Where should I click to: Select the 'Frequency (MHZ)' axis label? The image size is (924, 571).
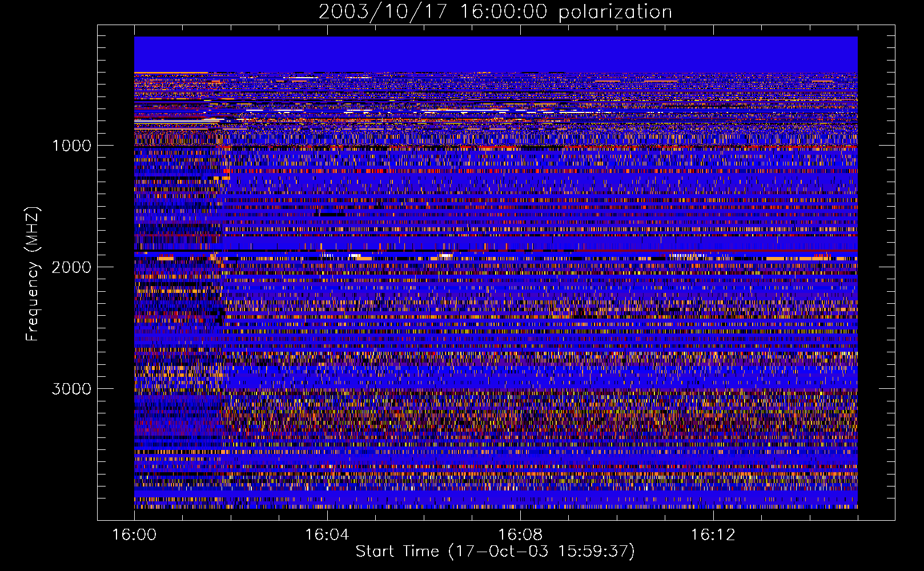33,274
